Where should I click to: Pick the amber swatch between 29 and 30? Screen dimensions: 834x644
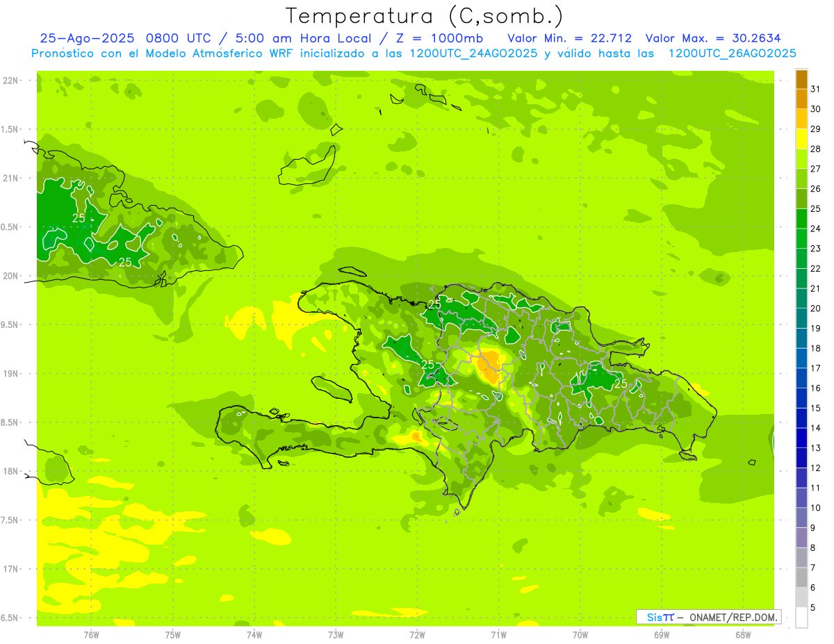point(801,119)
